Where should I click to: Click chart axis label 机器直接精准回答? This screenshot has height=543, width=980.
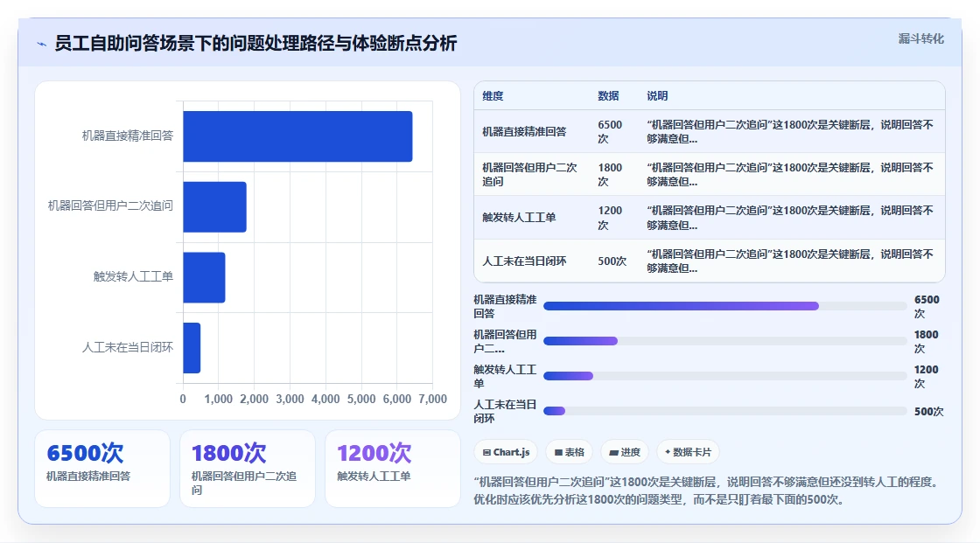(128, 136)
